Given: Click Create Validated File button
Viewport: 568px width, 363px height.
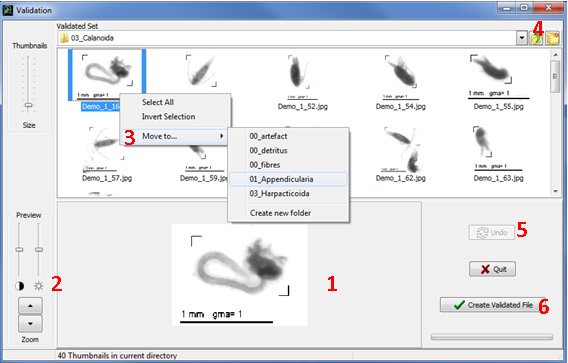Looking at the screenshot, I should [x=493, y=305].
